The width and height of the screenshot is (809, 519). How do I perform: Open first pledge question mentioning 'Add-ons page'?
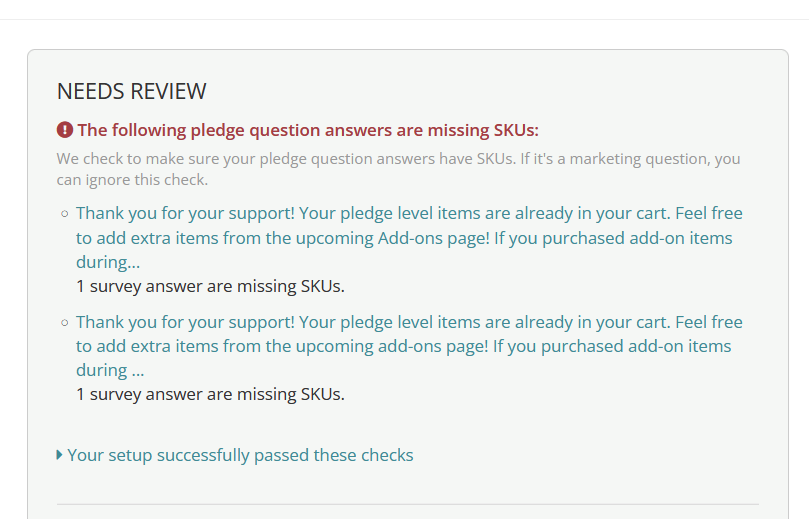point(409,237)
